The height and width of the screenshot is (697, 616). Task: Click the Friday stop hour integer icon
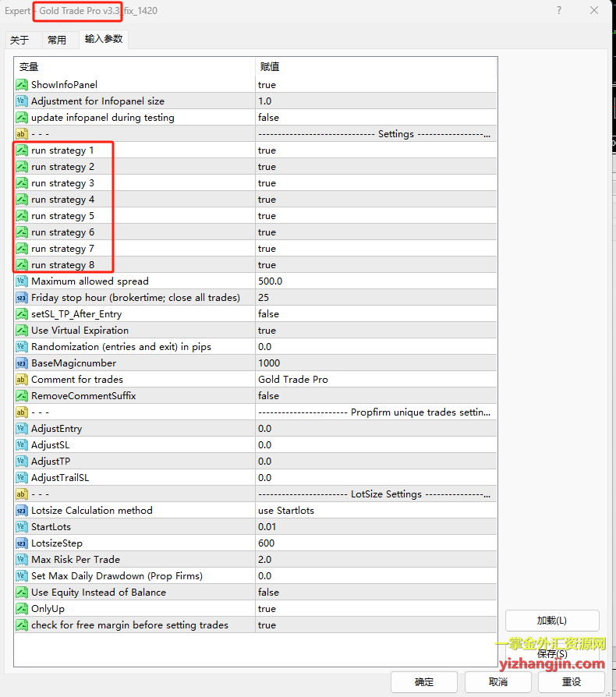pyautogui.click(x=22, y=298)
